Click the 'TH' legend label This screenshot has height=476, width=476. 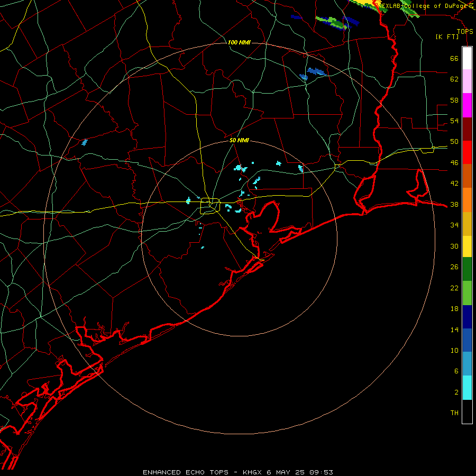pyautogui.click(x=454, y=413)
